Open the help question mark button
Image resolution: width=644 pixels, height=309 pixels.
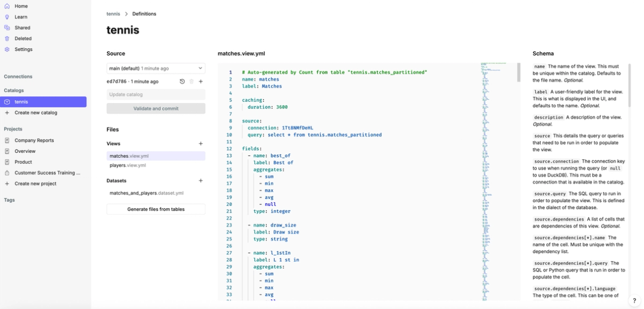pos(634,301)
